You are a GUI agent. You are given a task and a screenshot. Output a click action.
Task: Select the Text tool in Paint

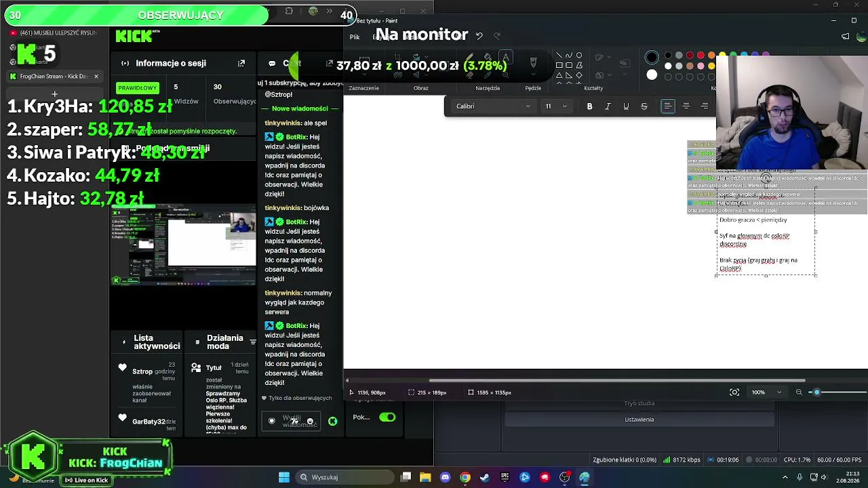pyautogui.click(x=505, y=57)
